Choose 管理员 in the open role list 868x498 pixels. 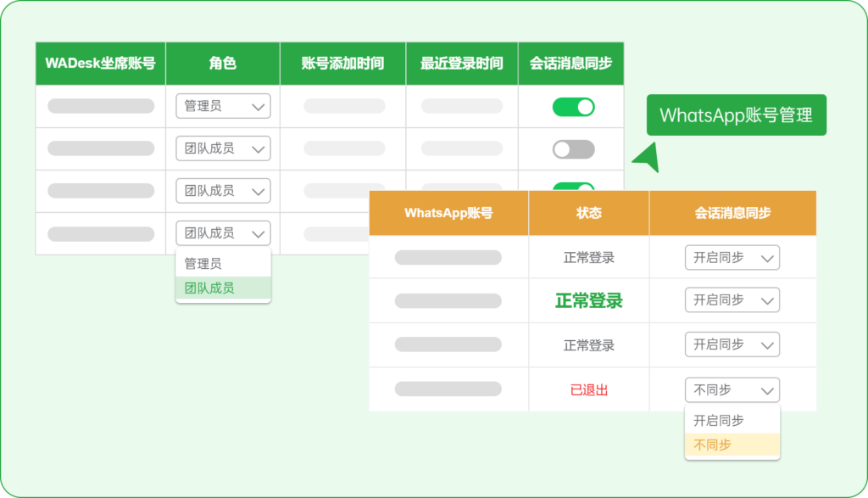pyautogui.click(x=223, y=263)
